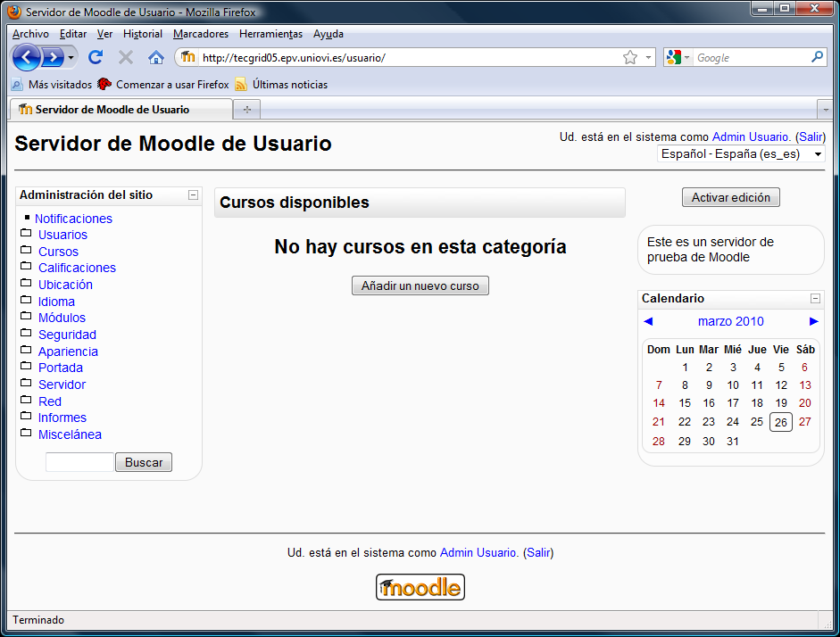
Task: Click Añadir un nuevo curso button
Action: tap(420, 285)
